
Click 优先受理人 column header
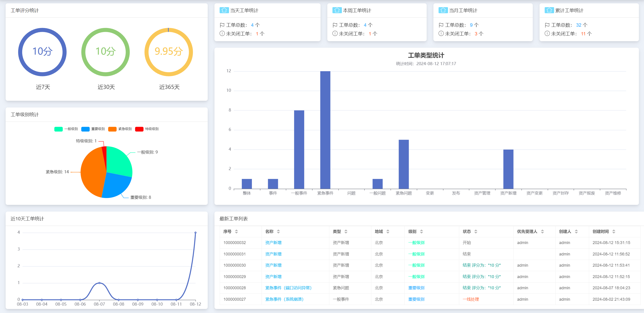[527, 232]
